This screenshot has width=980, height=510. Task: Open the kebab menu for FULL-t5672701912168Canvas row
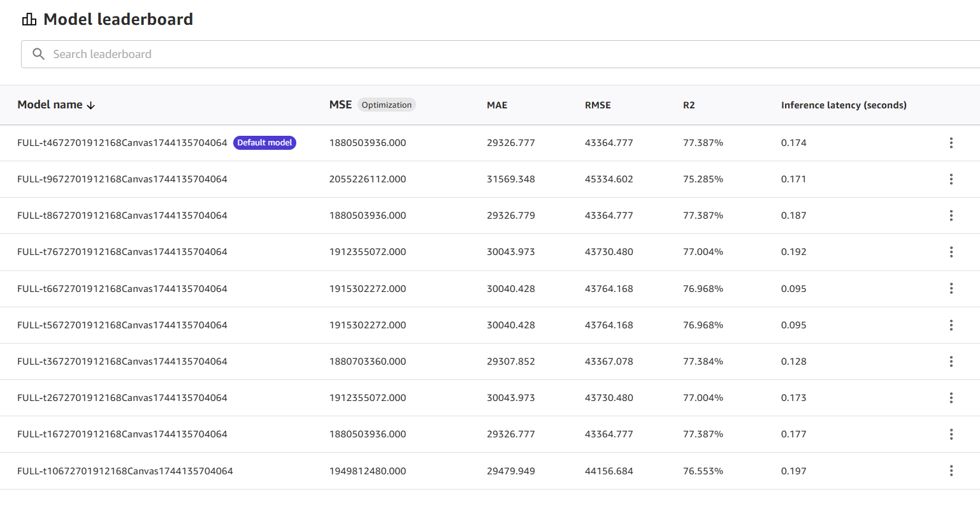[951, 324]
